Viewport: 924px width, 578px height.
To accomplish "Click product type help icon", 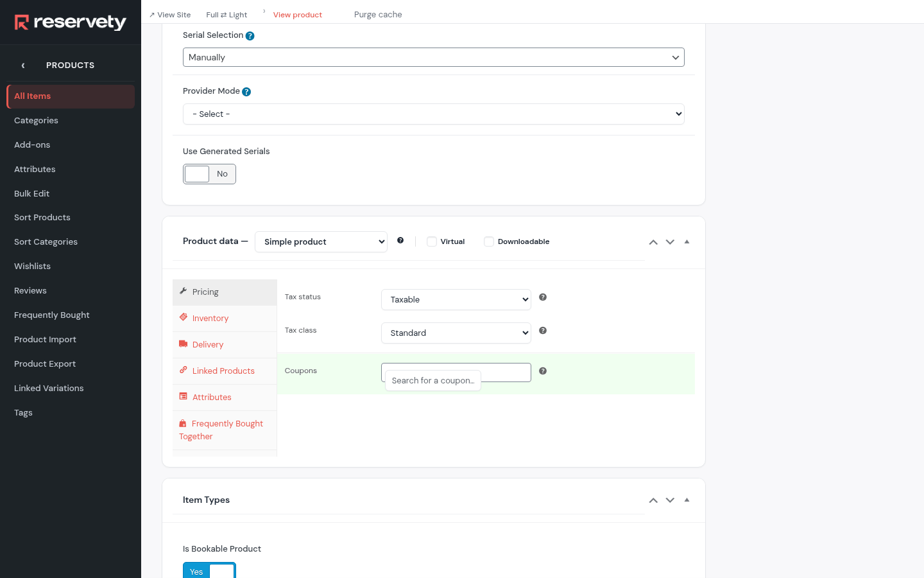I will coord(400,240).
